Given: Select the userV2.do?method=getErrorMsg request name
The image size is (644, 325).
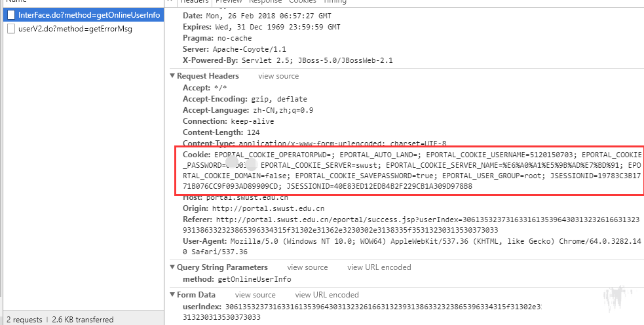Looking at the screenshot, I should pyautogui.click(x=75, y=28).
